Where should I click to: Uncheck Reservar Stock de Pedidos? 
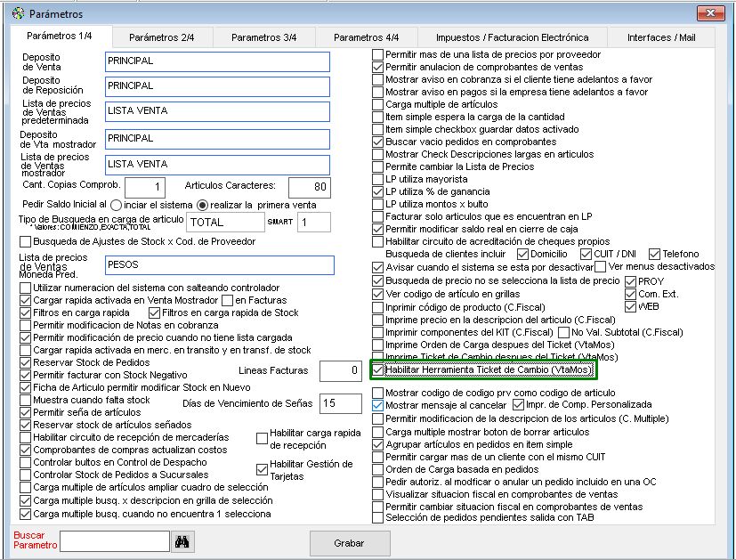click(x=25, y=363)
